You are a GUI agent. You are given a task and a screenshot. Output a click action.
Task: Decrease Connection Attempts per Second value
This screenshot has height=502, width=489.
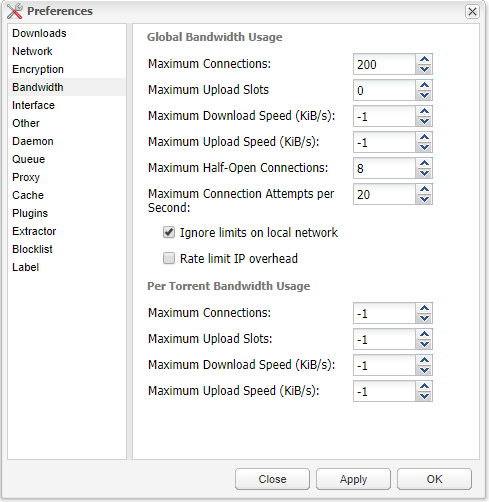click(x=424, y=199)
